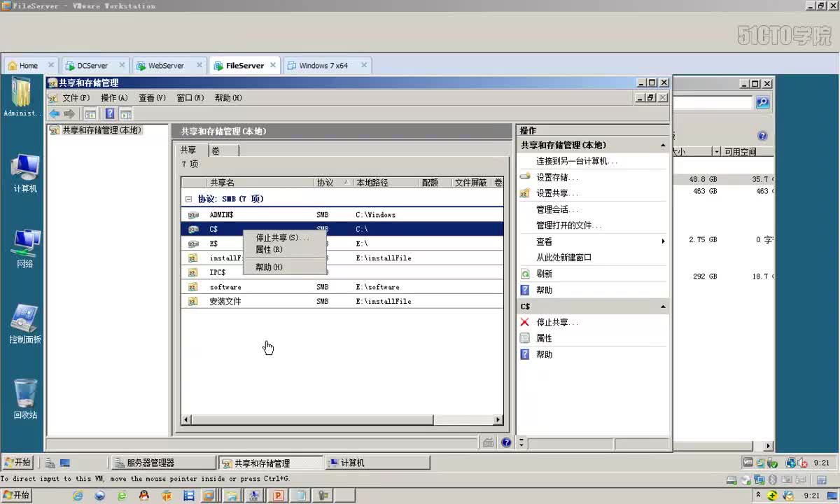Viewport: 840px width, 504px height.
Task: Click the 设置共享 action icon
Action: tap(525, 193)
